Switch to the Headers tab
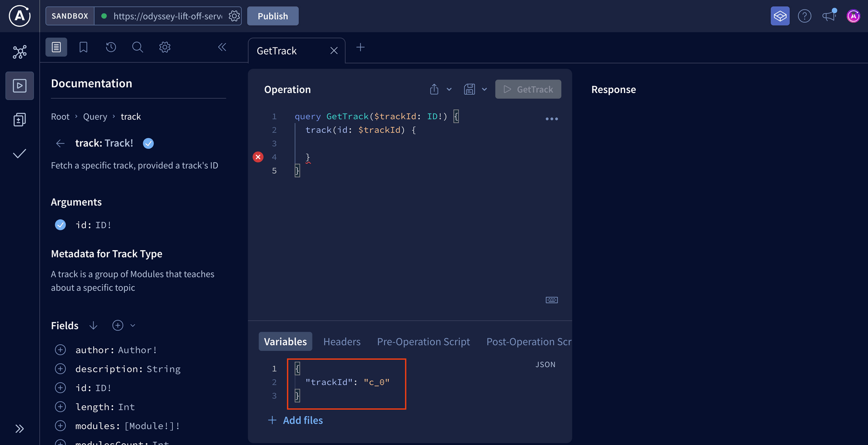Image resolution: width=868 pixels, height=445 pixels. tap(342, 342)
